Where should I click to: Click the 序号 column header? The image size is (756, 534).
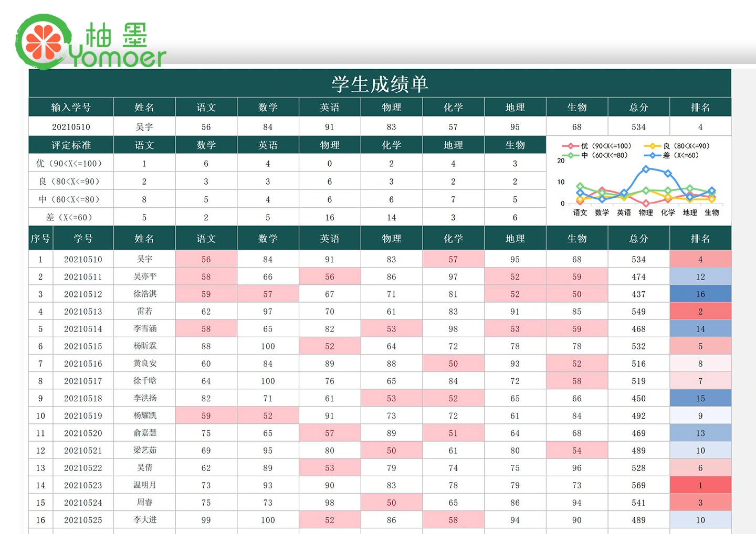click(40, 239)
